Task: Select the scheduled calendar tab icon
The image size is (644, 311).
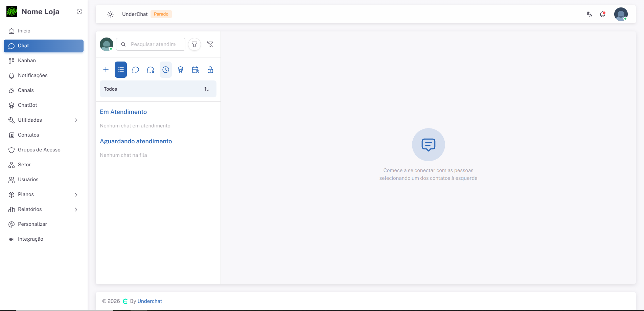Action: 195,70
